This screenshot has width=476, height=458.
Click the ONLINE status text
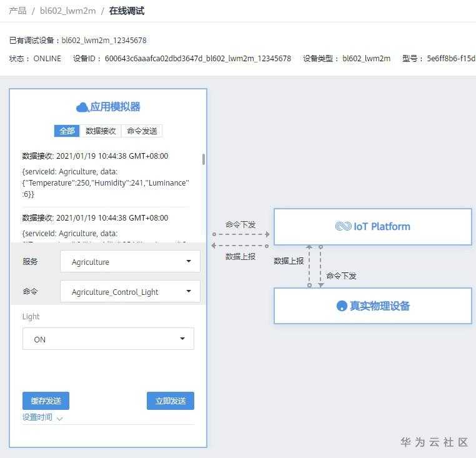tap(47, 58)
